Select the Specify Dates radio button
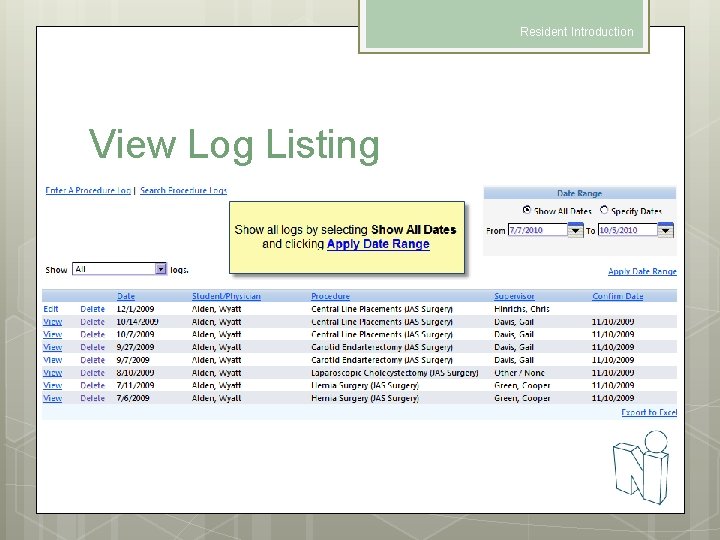 tap(604, 210)
